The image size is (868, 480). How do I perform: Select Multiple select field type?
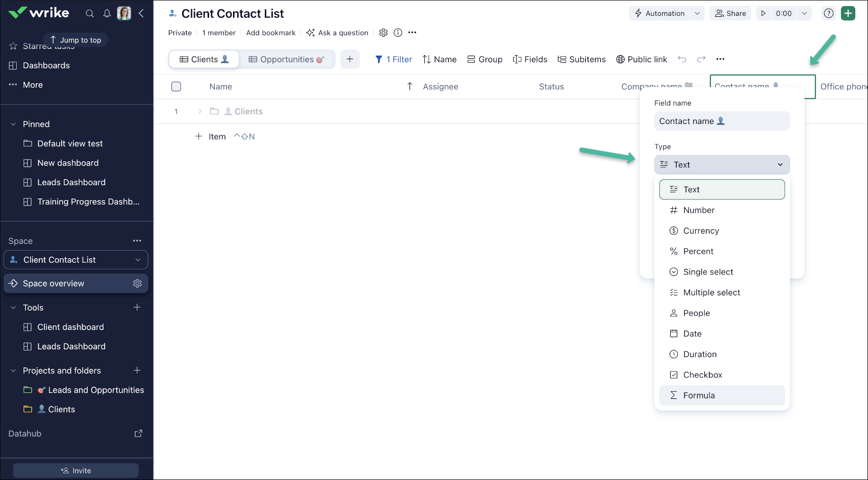point(722,292)
